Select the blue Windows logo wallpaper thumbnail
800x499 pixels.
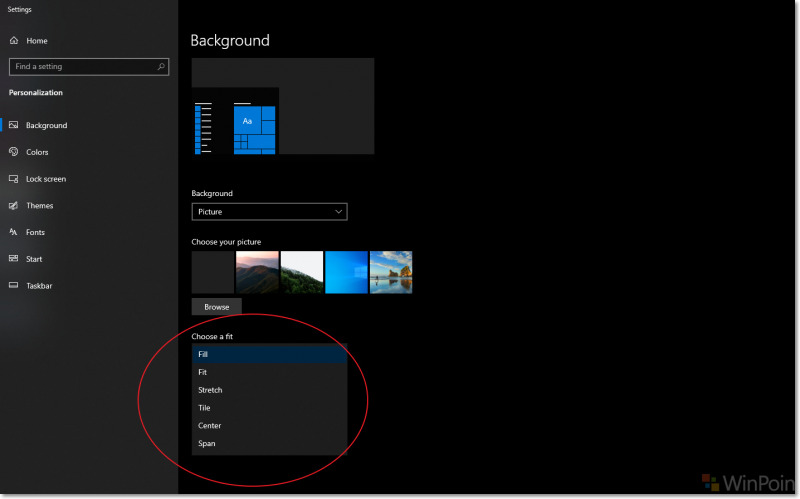pyautogui.click(x=346, y=272)
